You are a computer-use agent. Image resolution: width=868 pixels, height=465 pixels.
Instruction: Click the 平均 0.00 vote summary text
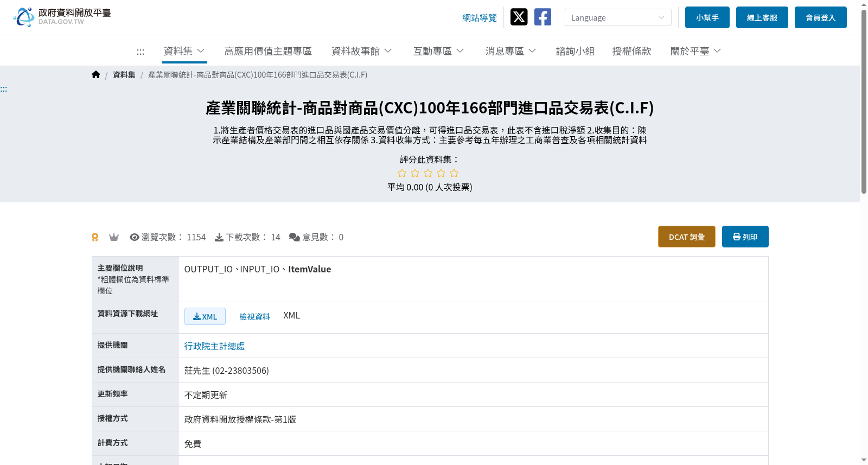tap(430, 187)
